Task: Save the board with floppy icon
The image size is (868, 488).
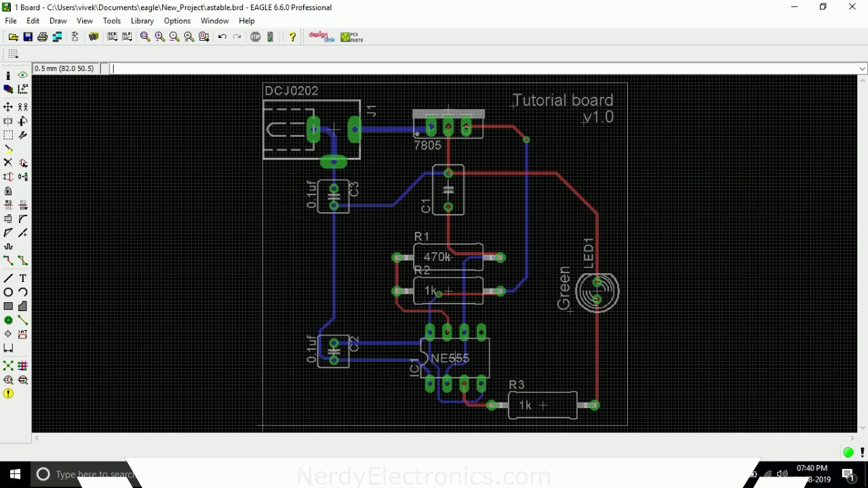Action: (x=28, y=37)
